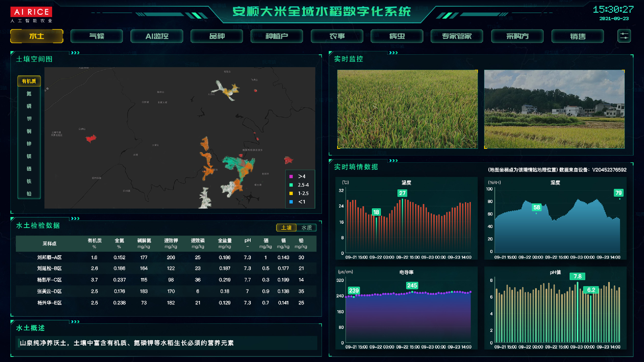644x362 pixels.
Task: Click temperature peak label 27
Action: (x=402, y=193)
